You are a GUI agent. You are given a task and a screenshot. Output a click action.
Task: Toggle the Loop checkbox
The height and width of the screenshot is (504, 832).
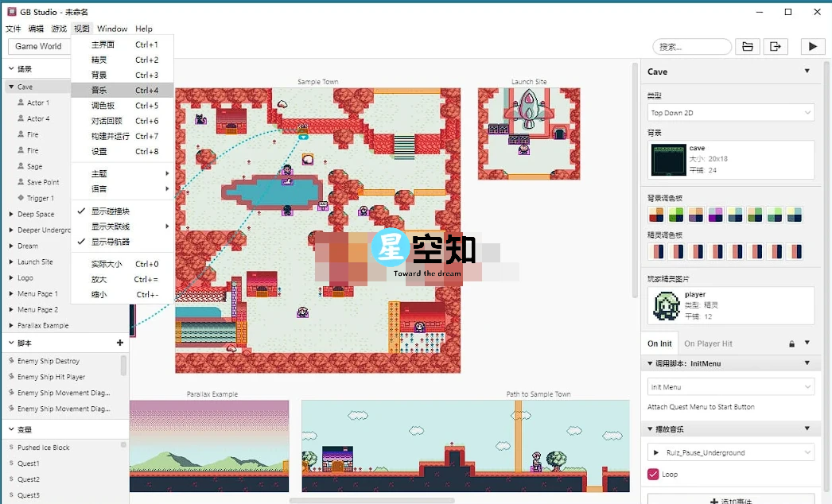tap(653, 475)
